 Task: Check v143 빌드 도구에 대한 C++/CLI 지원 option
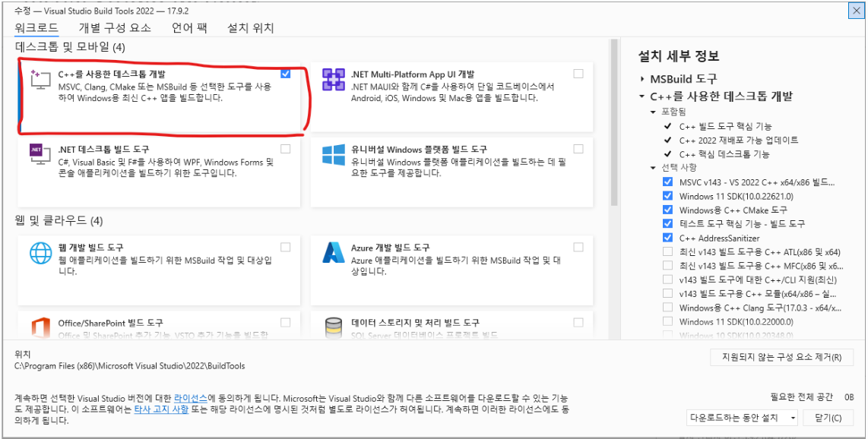click(667, 280)
